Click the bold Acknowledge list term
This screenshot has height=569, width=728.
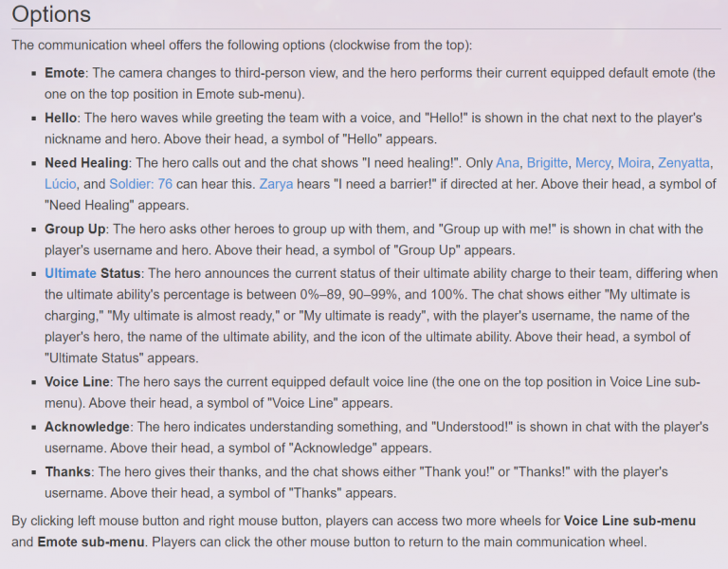[87, 427]
